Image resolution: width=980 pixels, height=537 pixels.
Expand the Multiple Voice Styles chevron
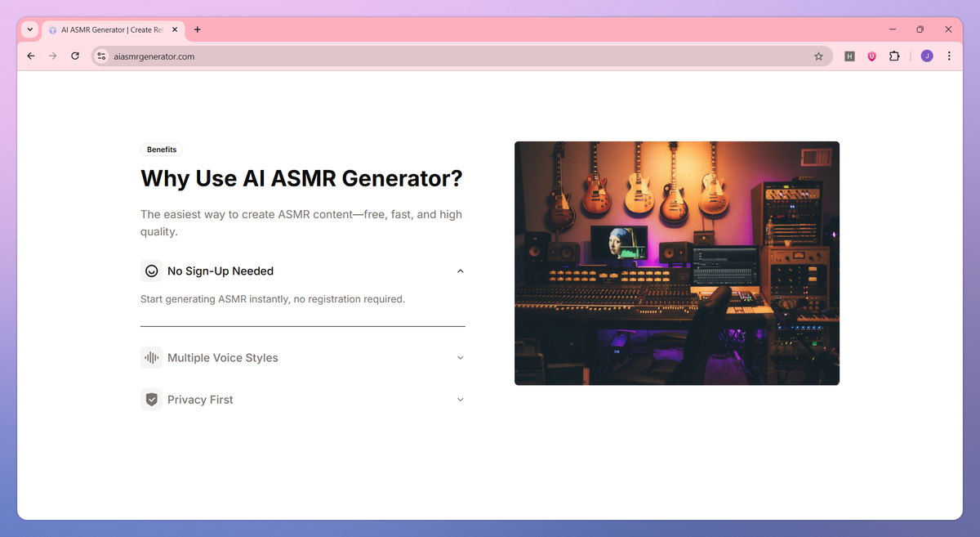click(461, 357)
